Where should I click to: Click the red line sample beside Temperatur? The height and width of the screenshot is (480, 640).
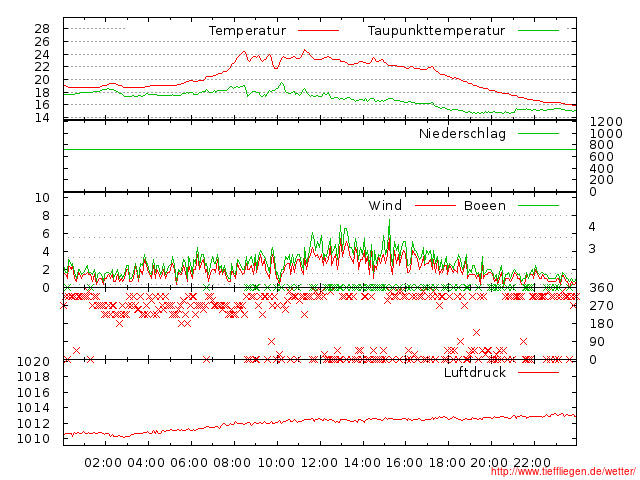coord(318,31)
